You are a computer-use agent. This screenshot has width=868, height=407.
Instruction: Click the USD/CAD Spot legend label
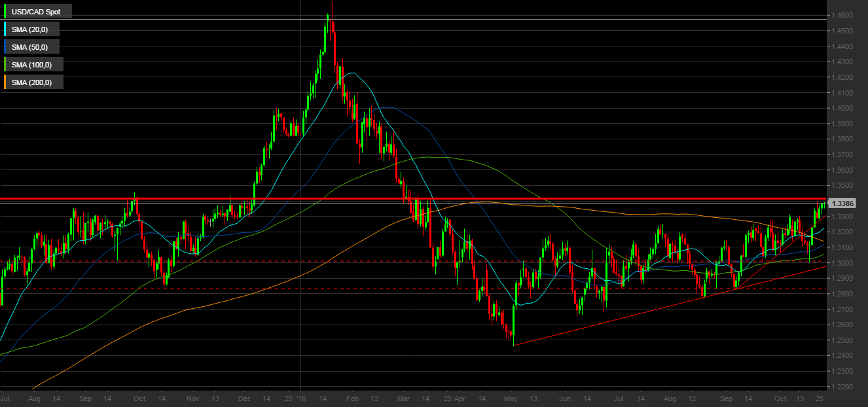tap(36, 12)
